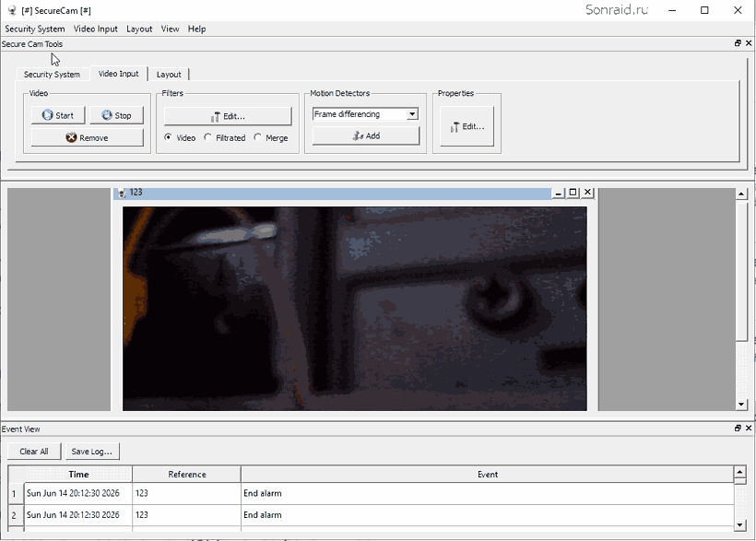Open the Filters Edit dialog
Viewport: 756px width, 541px height.
(228, 116)
